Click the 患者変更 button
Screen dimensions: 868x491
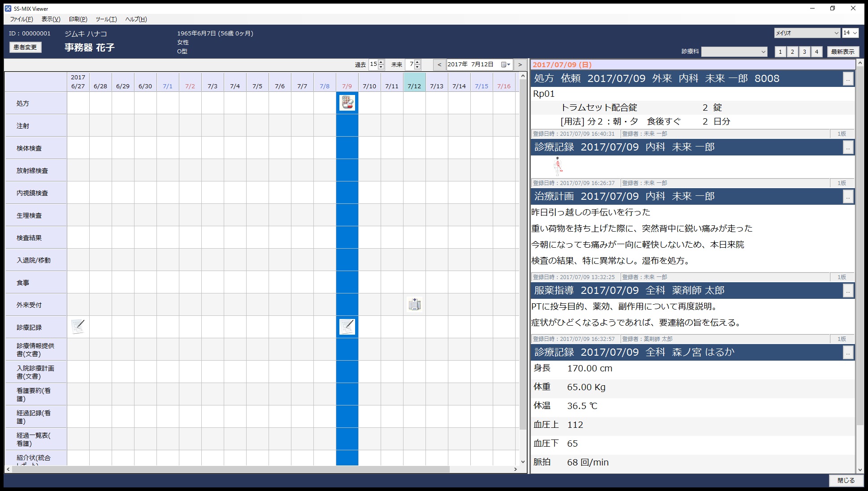pyautogui.click(x=25, y=47)
